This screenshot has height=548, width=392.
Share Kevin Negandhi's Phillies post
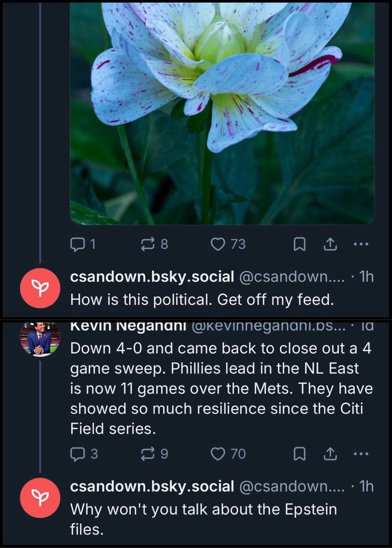point(329,454)
